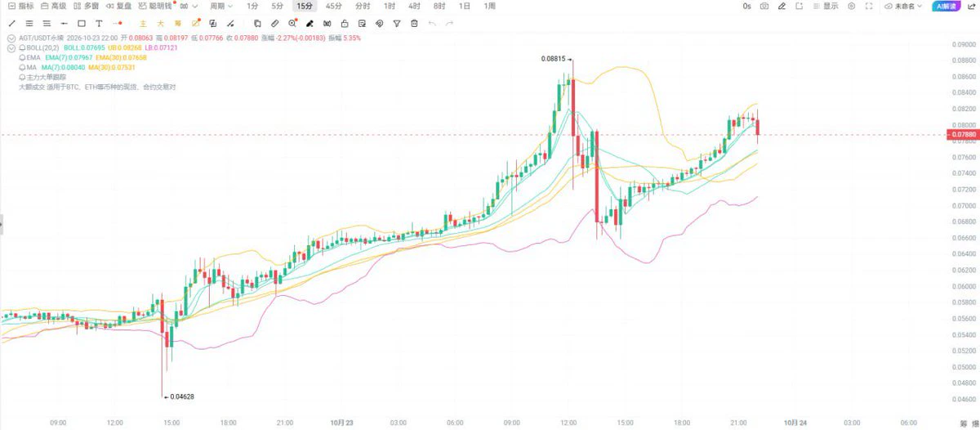980x430 pixels.
Task: Switch to 8时 timeframe
Action: (439, 6)
